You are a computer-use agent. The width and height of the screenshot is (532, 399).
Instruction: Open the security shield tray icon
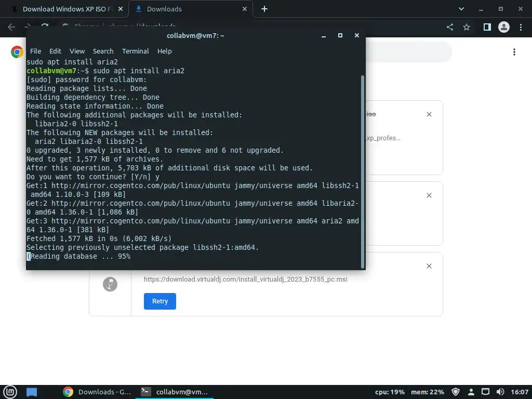[x=456, y=392]
